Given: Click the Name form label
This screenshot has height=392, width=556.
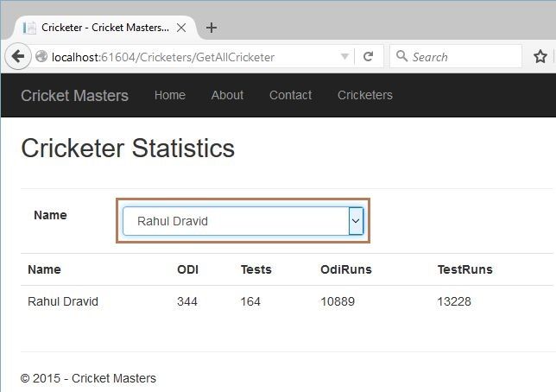Looking at the screenshot, I should (x=50, y=215).
